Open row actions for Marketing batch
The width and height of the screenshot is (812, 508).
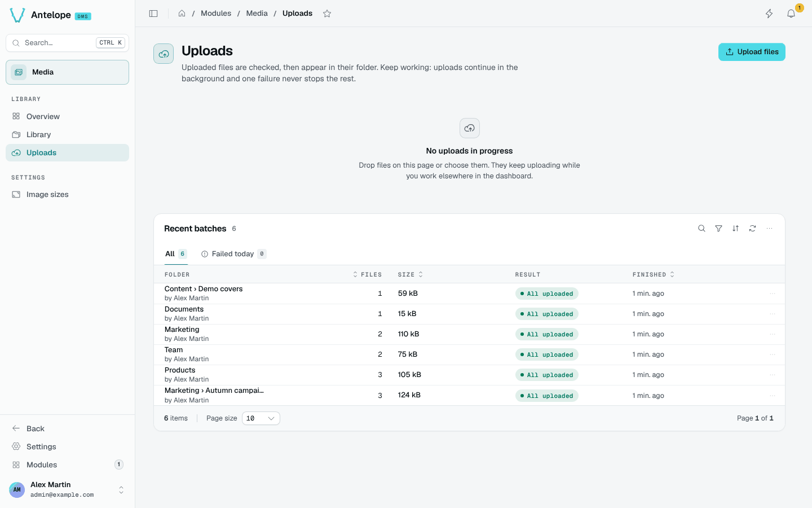click(773, 334)
